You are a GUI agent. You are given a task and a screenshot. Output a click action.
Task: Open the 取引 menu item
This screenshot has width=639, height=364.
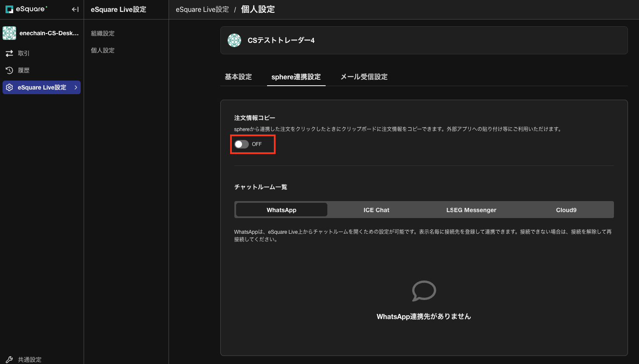[x=42, y=53]
